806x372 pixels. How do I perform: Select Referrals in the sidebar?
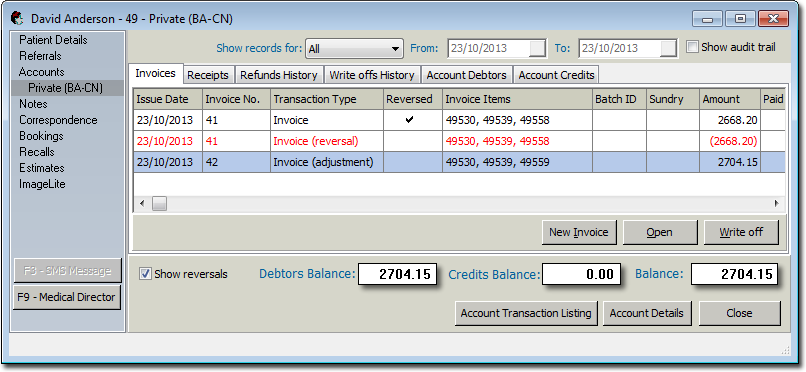[41, 56]
